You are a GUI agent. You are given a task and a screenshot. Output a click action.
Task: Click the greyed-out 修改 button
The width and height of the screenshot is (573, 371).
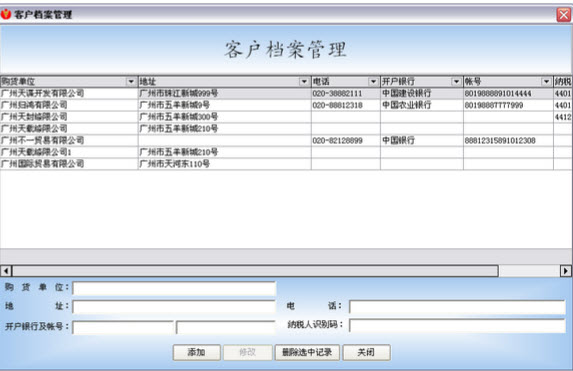coord(248,352)
